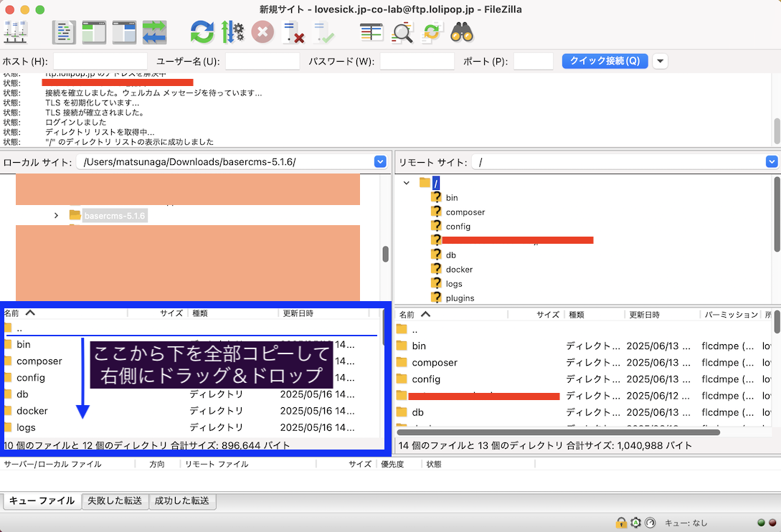The width and height of the screenshot is (781, 532).
Task: Select the config folder in remote file list
Action: pyautogui.click(x=426, y=379)
